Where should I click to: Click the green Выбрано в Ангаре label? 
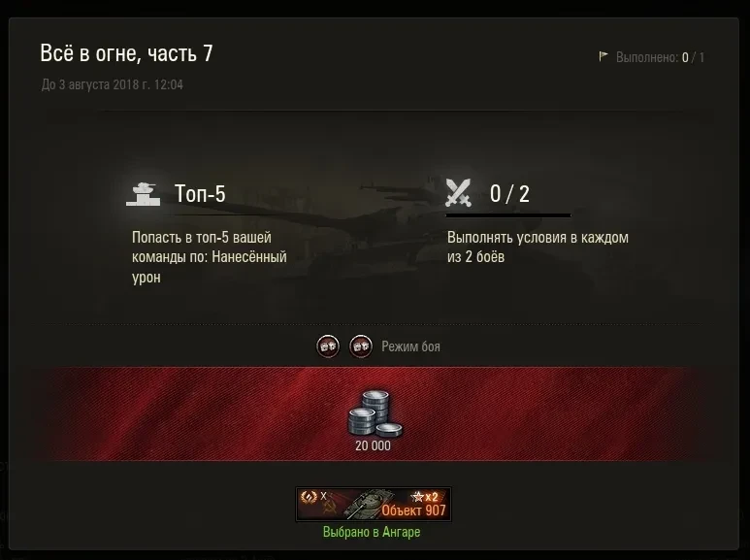[x=372, y=532]
